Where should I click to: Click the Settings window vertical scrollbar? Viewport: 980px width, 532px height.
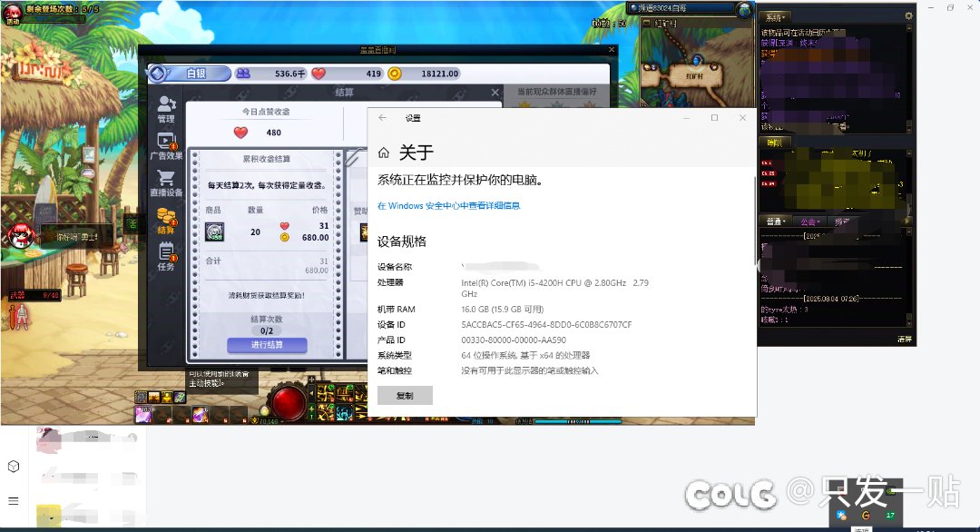click(754, 219)
